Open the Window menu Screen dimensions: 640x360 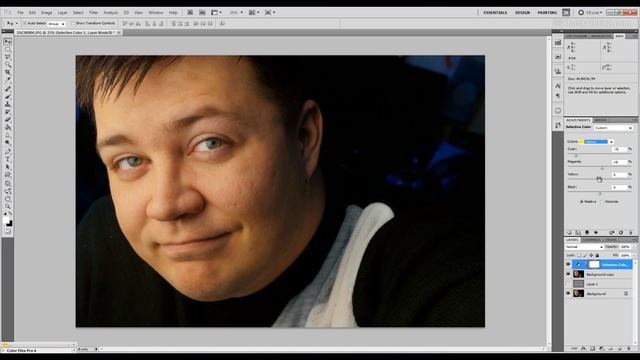point(156,13)
